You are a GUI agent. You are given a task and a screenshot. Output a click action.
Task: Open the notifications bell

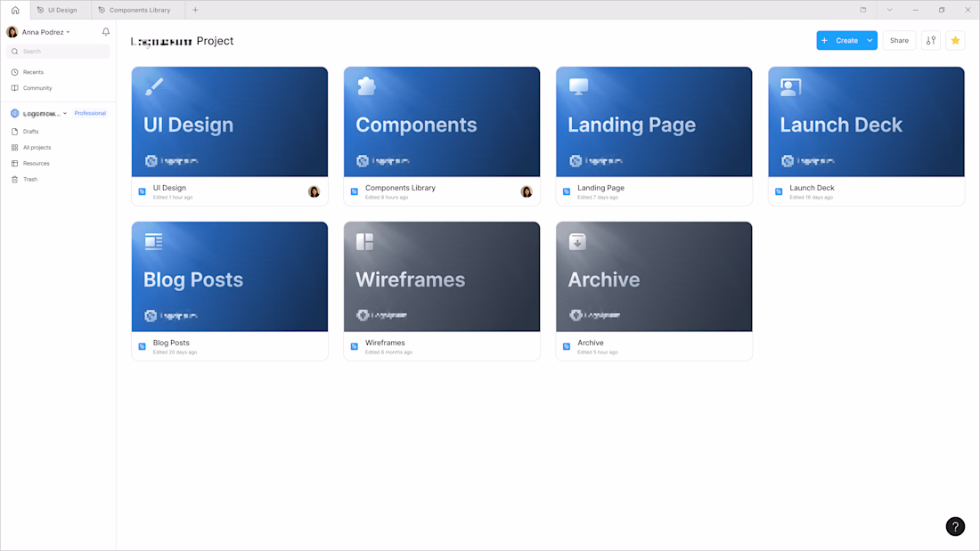pyautogui.click(x=106, y=32)
